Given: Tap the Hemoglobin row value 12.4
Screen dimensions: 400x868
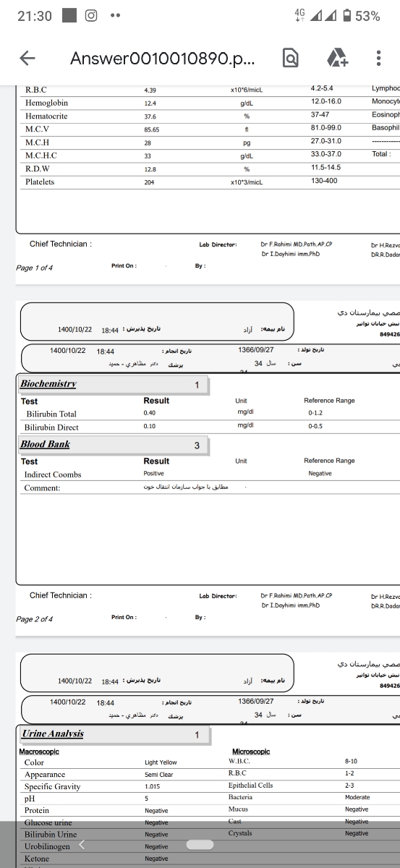Looking at the screenshot, I should (150, 104).
